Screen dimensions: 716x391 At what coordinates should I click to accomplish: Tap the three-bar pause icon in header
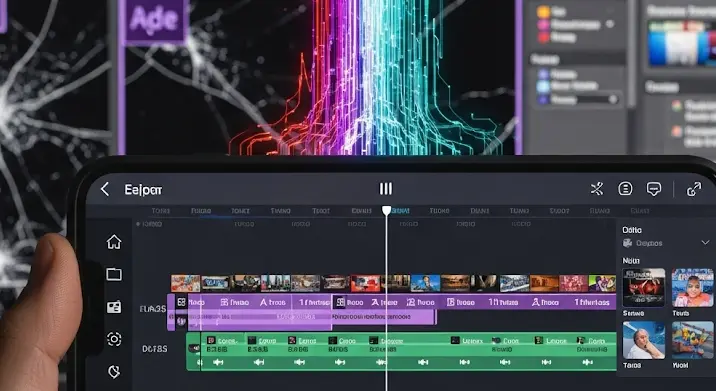coord(386,189)
